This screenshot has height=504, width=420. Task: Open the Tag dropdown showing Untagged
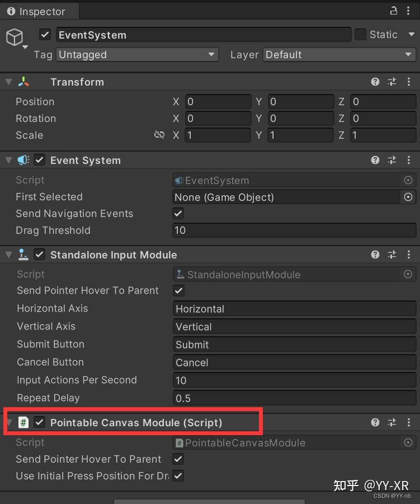137,55
